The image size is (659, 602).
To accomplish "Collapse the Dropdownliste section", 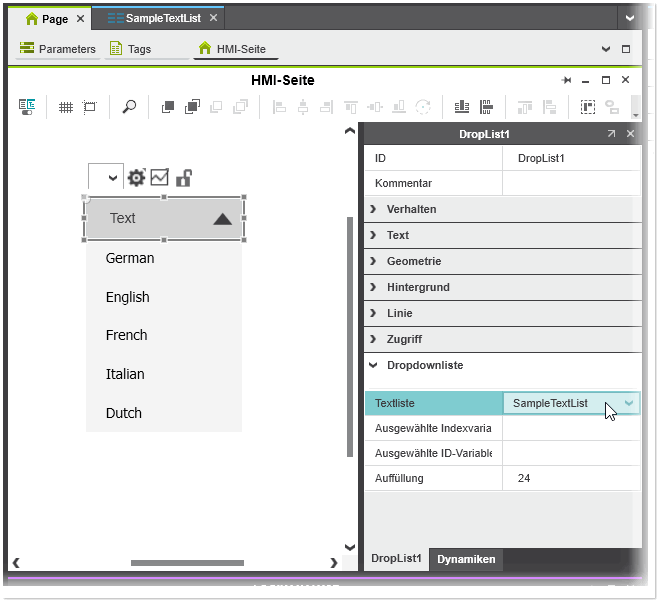I will click(424, 365).
